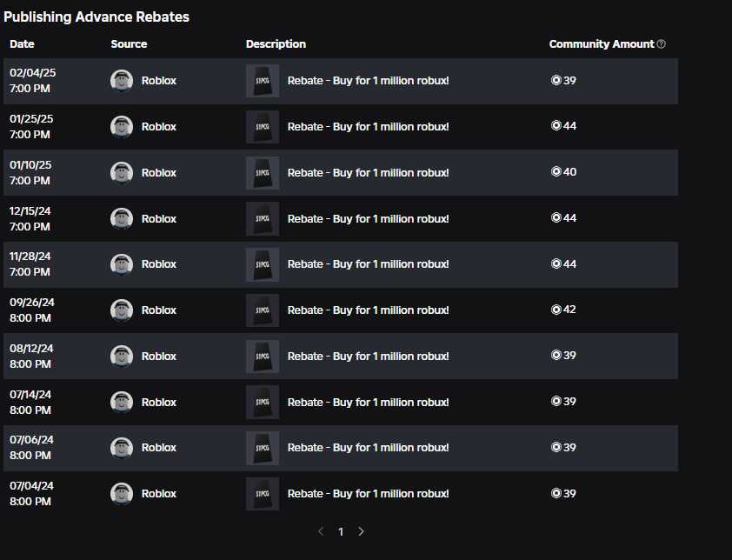The image size is (732, 560).
Task: Click rebate description in the 07/06/24 row
Action: (369, 448)
